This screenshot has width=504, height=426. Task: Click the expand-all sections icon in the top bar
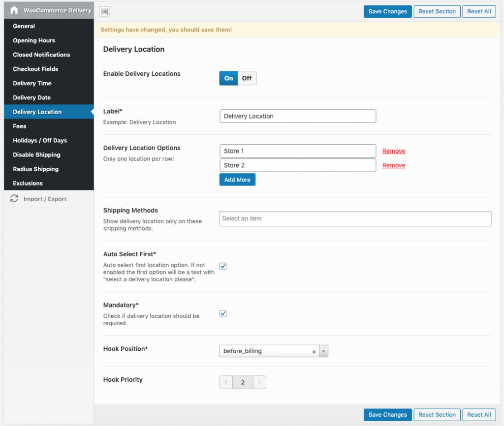tap(104, 12)
